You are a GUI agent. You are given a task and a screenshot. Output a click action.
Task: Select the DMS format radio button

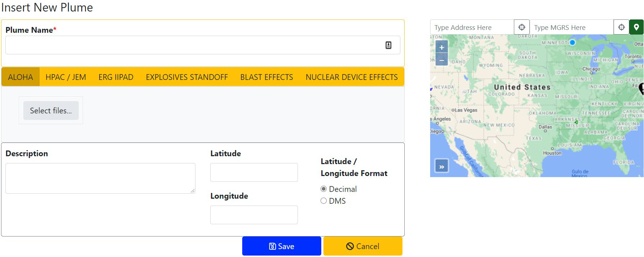324,201
